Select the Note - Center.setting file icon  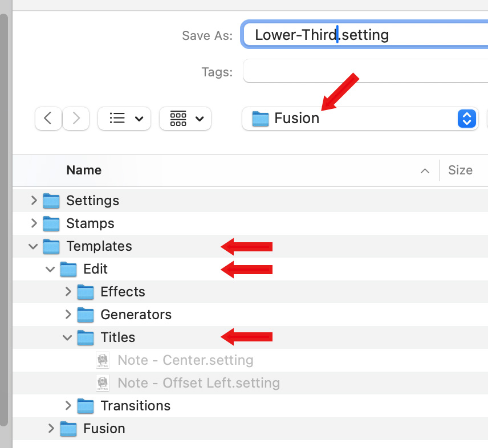103,360
